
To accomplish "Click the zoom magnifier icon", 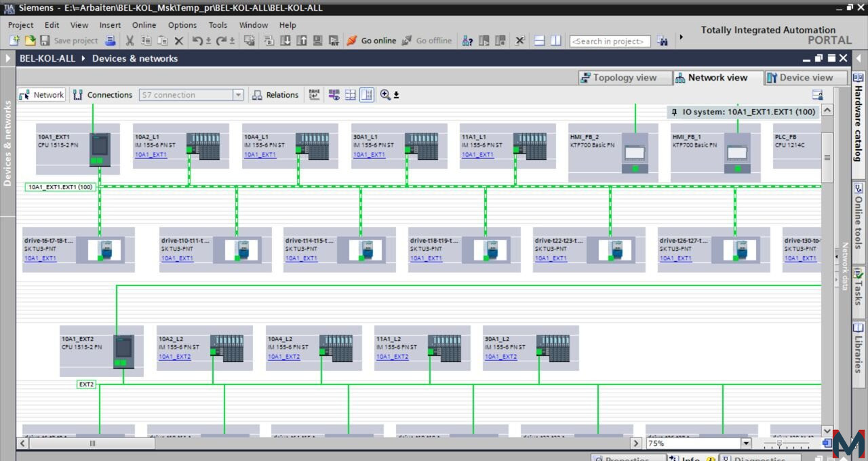I will (x=385, y=95).
